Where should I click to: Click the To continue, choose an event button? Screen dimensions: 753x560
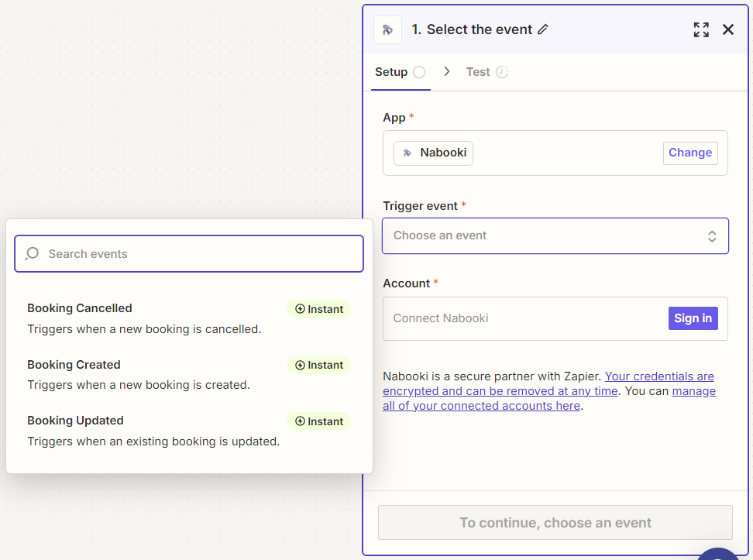[x=555, y=523]
